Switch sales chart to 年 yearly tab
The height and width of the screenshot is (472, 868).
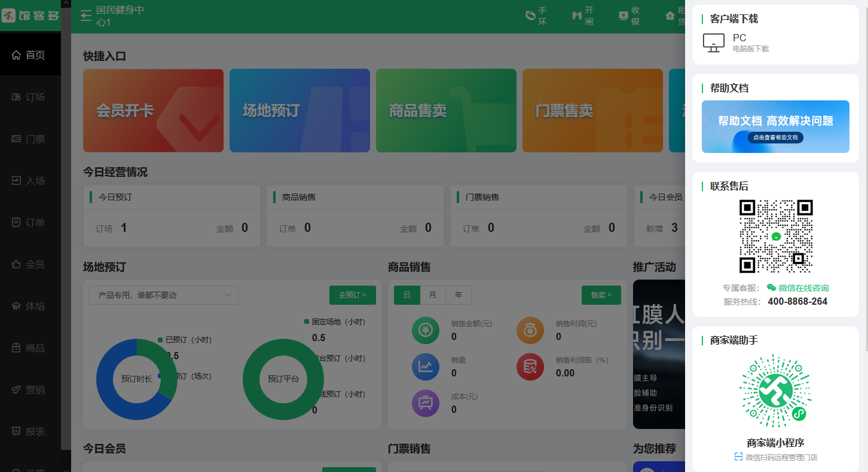pos(458,295)
